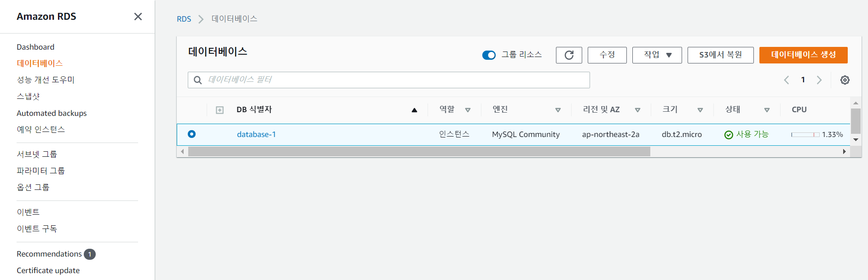
Task: Sort ascending by DB 식별자 arrow
Action: (414, 110)
